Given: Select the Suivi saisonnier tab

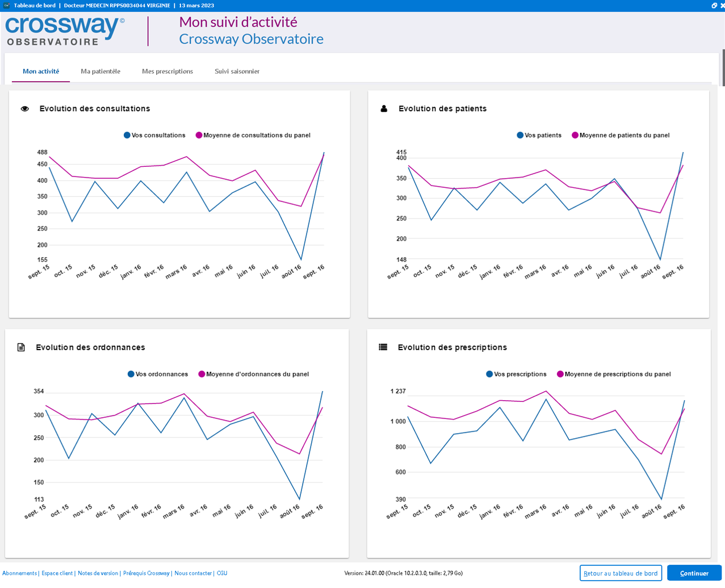Looking at the screenshot, I should click(237, 72).
